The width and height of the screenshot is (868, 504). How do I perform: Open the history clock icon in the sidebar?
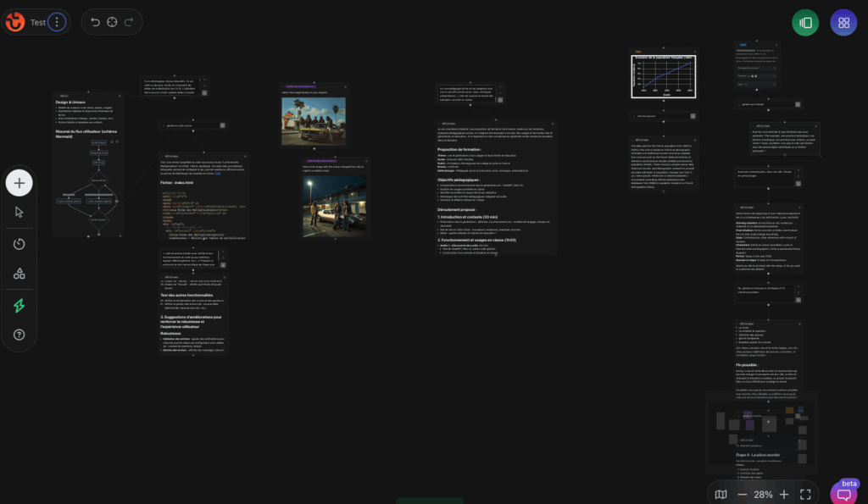[19, 244]
